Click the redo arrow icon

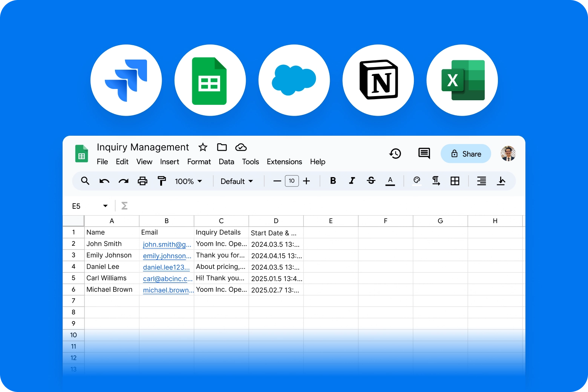123,181
